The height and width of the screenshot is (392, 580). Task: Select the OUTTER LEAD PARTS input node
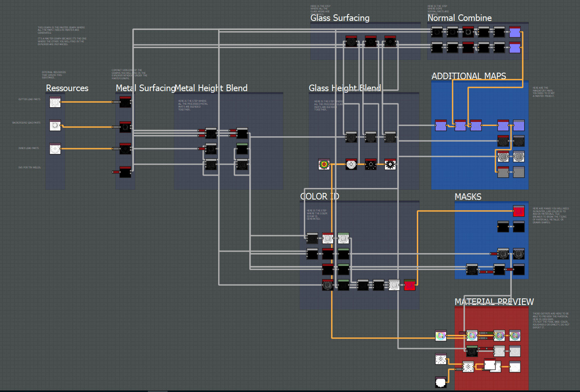pyautogui.click(x=55, y=102)
